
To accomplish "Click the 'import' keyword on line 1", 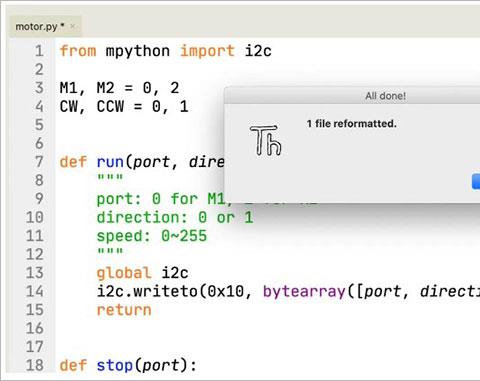I will pyautogui.click(x=207, y=51).
